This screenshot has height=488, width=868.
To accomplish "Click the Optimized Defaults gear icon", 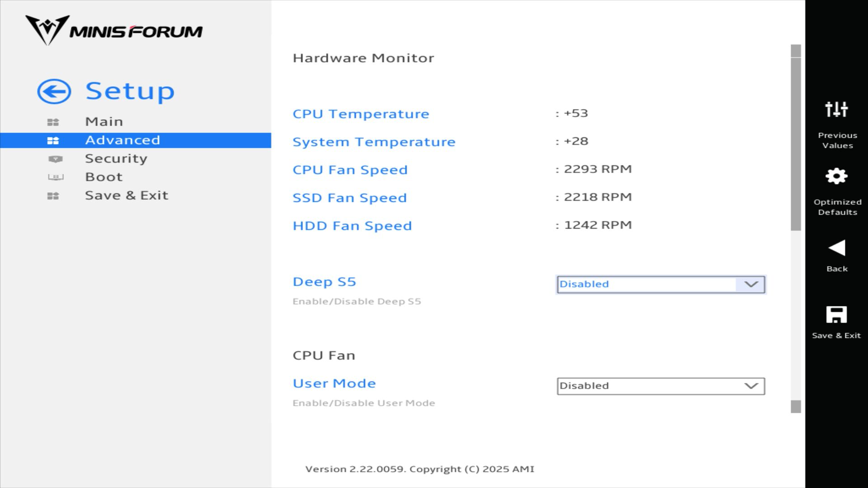I will pyautogui.click(x=836, y=176).
